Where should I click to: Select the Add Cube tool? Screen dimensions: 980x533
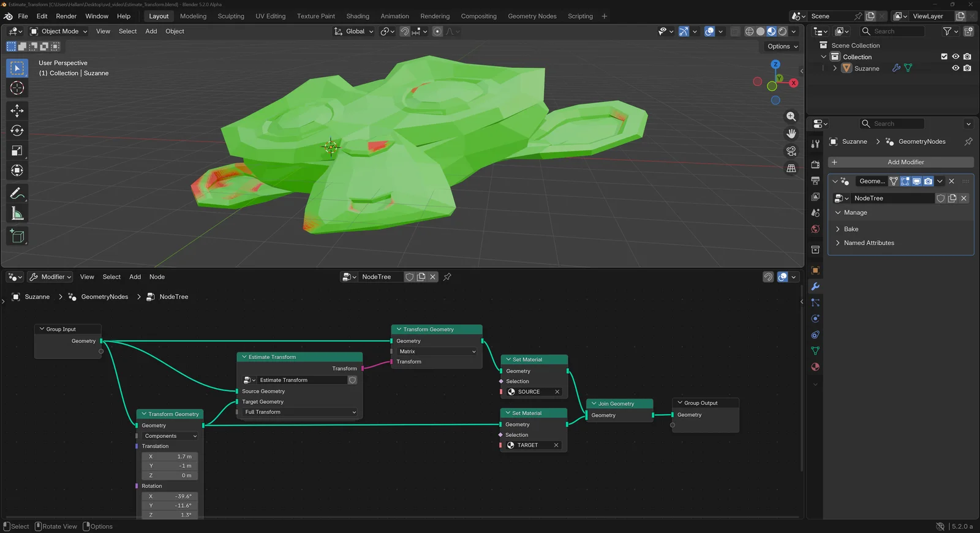[x=17, y=236]
